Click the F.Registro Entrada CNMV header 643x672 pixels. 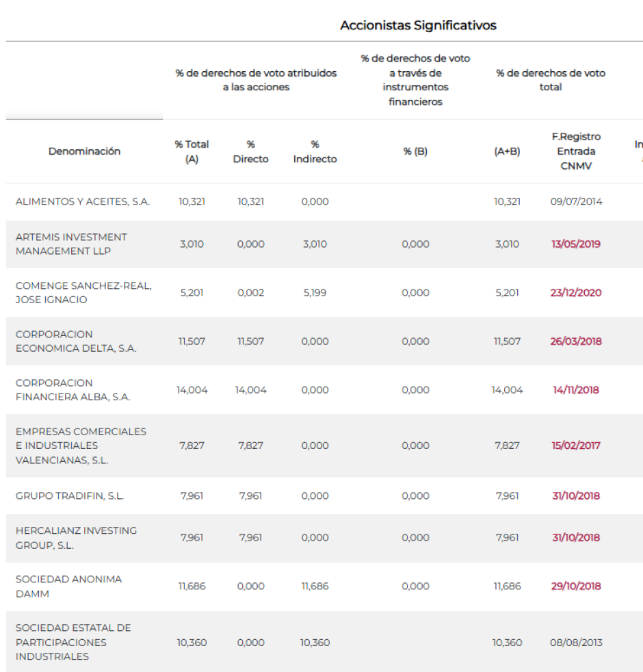[x=576, y=151]
